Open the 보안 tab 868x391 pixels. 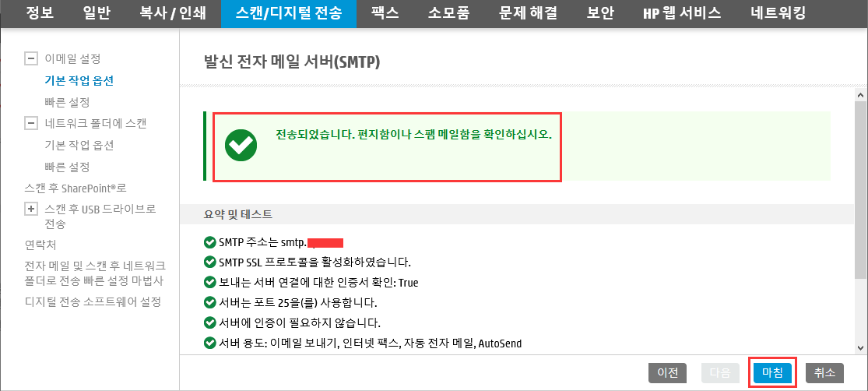(x=600, y=14)
